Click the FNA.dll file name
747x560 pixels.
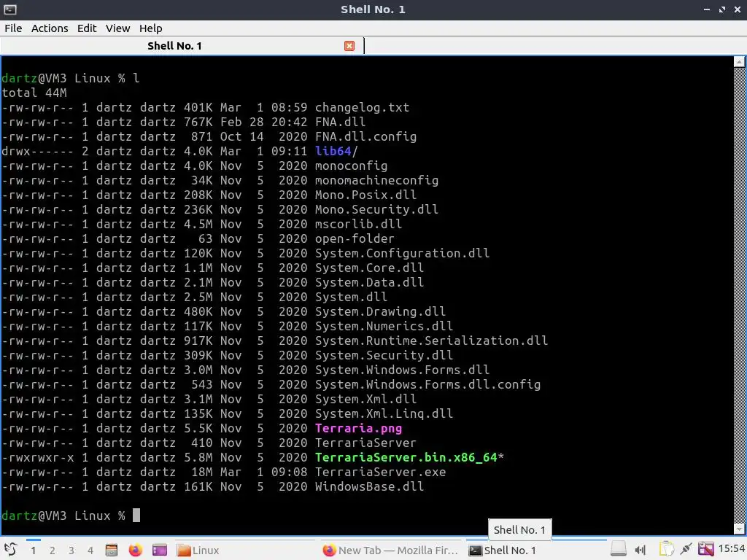click(340, 122)
